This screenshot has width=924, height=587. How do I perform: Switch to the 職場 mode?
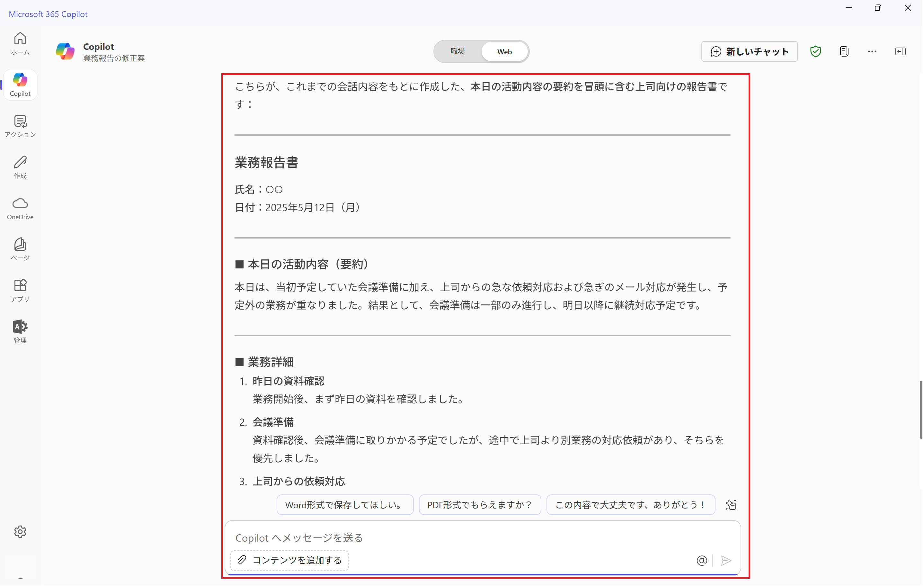pyautogui.click(x=458, y=51)
